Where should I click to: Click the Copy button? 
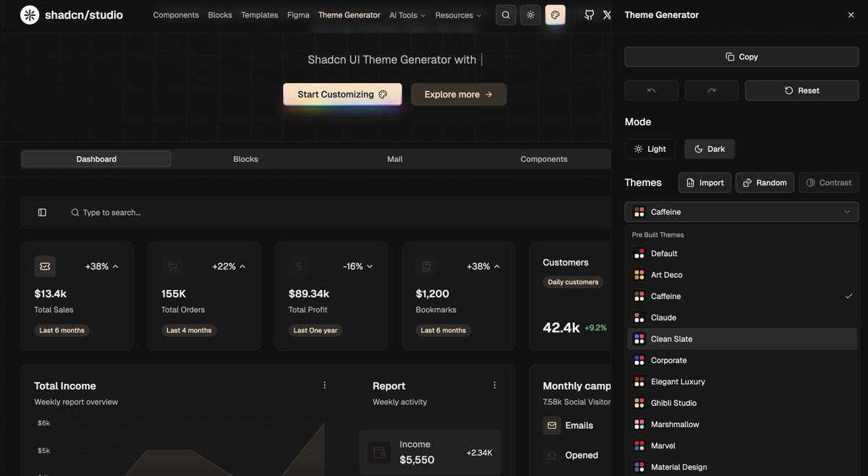point(742,56)
